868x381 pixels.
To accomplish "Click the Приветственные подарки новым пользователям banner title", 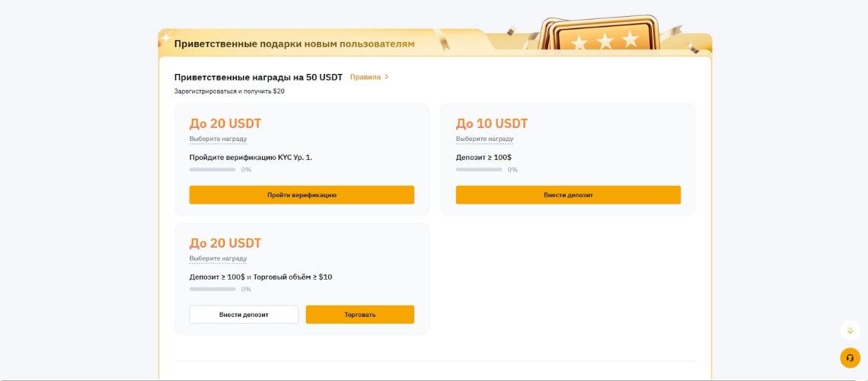I will coord(294,43).
